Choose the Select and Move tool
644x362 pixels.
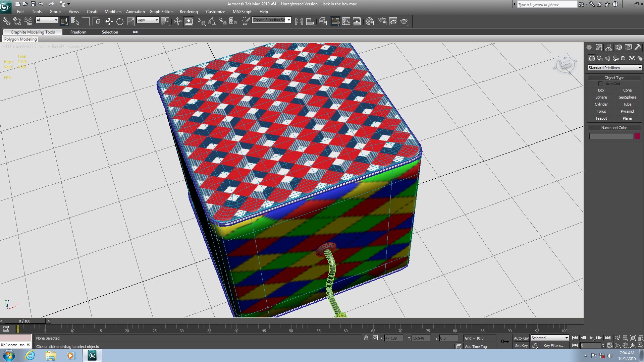(x=109, y=21)
